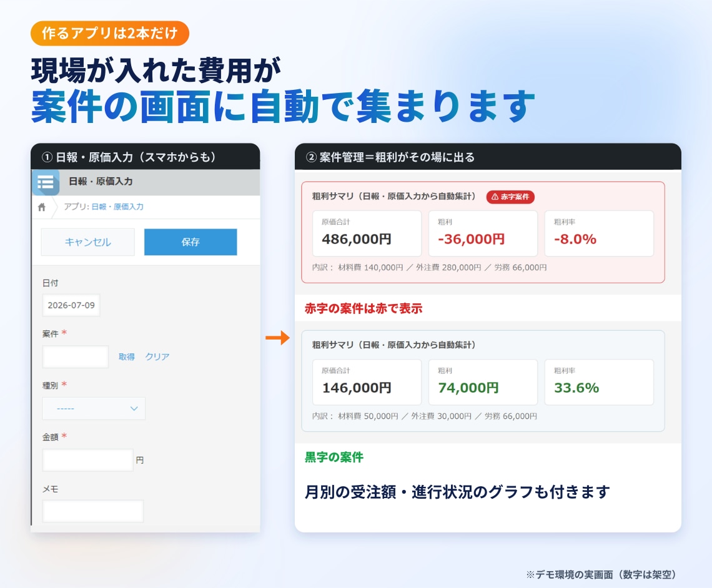Select the -36,000円 gross profit value

coord(471,239)
